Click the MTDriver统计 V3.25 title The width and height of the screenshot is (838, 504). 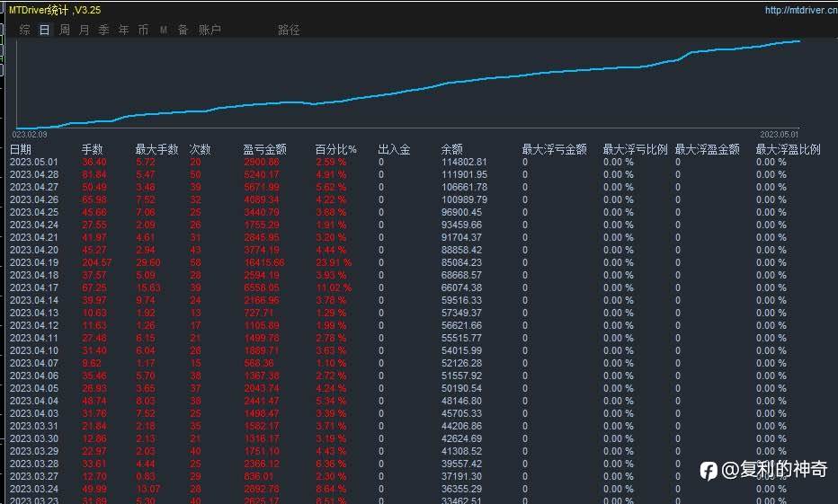coord(55,10)
